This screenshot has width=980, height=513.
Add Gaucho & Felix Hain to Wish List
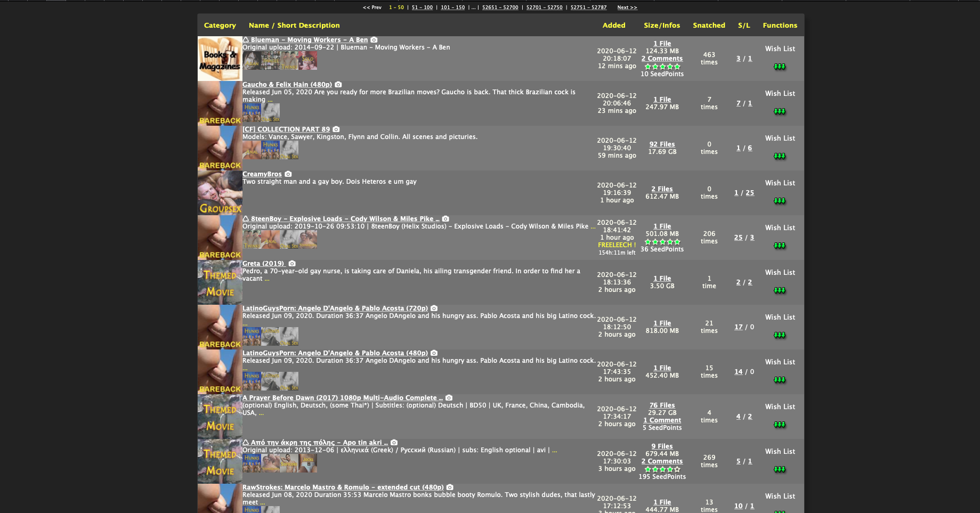[x=780, y=93]
